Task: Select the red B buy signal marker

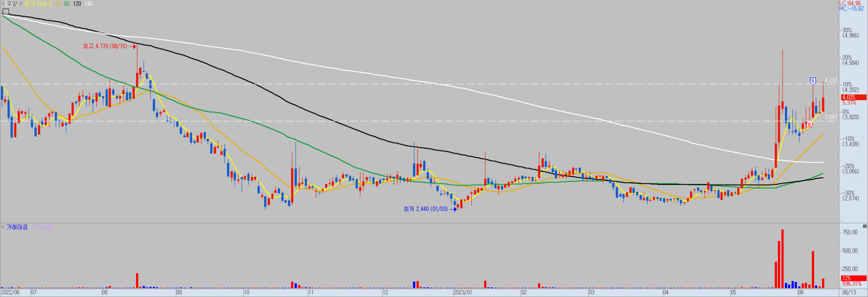Action: click(x=809, y=124)
